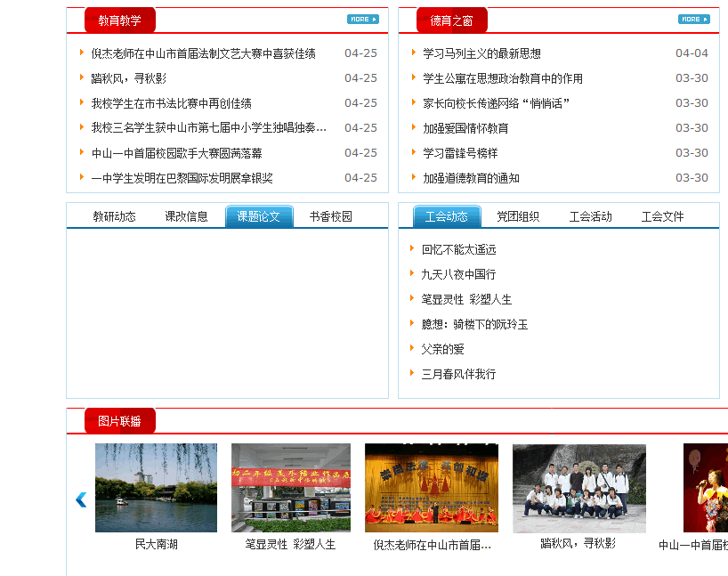Switch to the 教研动态 tab
728x576 pixels.
tap(114, 216)
